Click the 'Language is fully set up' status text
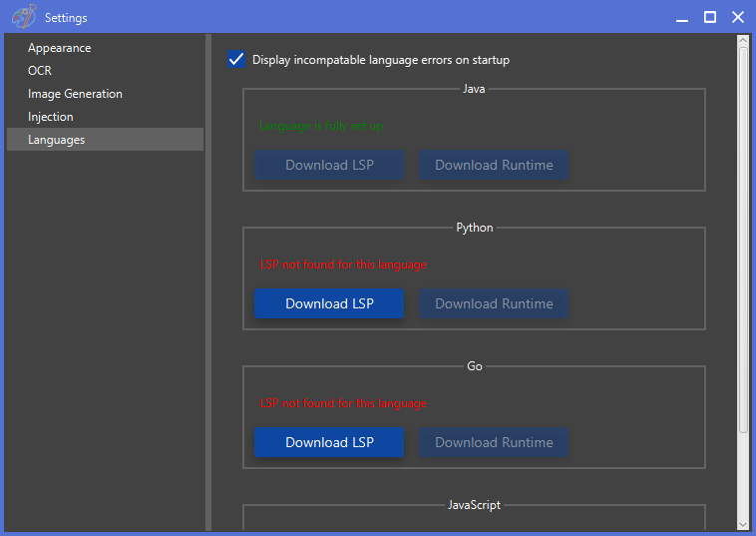Image resolution: width=756 pixels, height=536 pixels. [321, 126]
